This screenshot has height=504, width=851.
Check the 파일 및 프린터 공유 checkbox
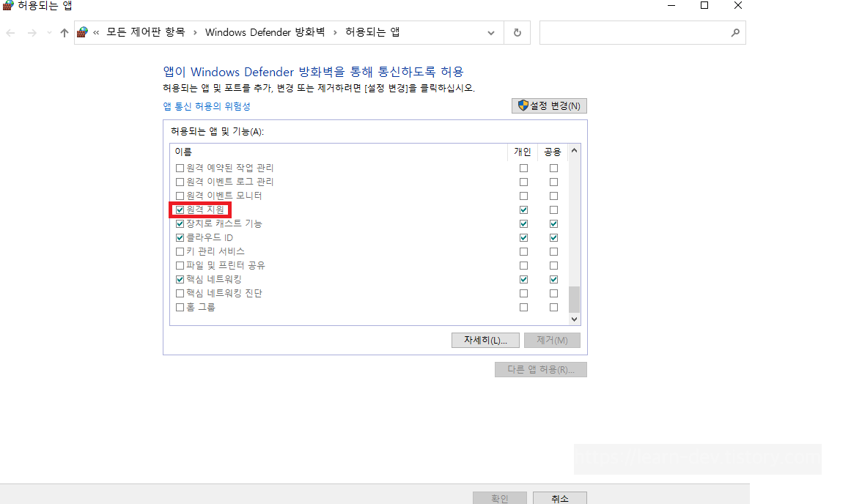[x=180, y=265]
